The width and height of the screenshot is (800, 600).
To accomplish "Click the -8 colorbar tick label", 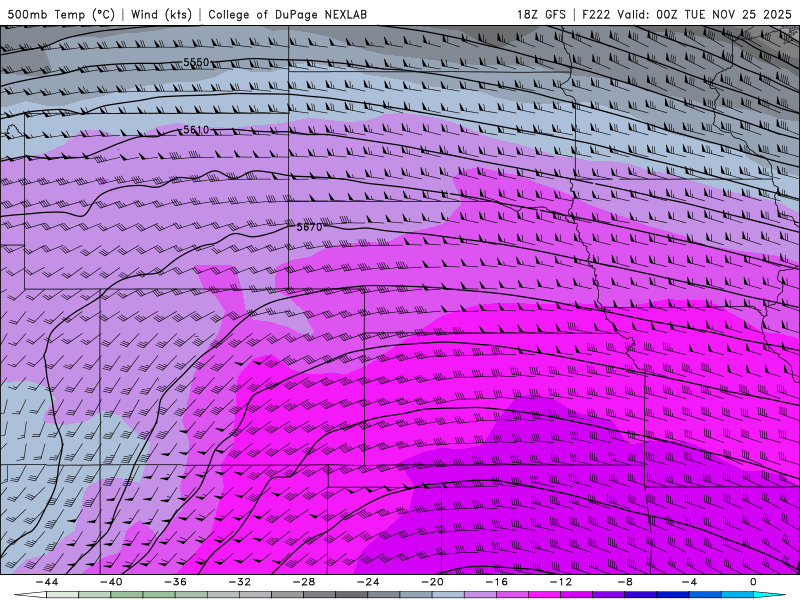I will 625,582.
